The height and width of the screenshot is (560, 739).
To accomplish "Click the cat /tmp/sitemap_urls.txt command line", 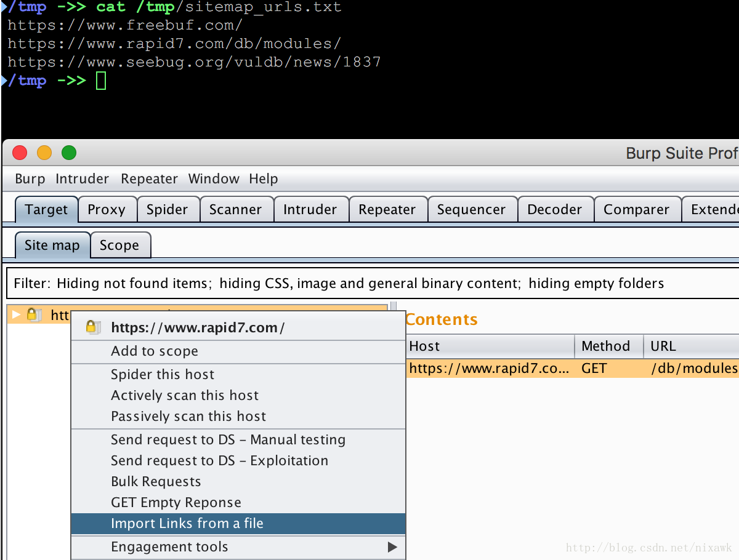I will click(x=219, y=7).
